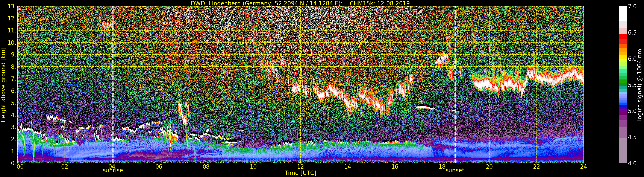Click the "22" time axis tick label
Image resolution: width=644 pixels, height=177 pixels.
point(536,166)
